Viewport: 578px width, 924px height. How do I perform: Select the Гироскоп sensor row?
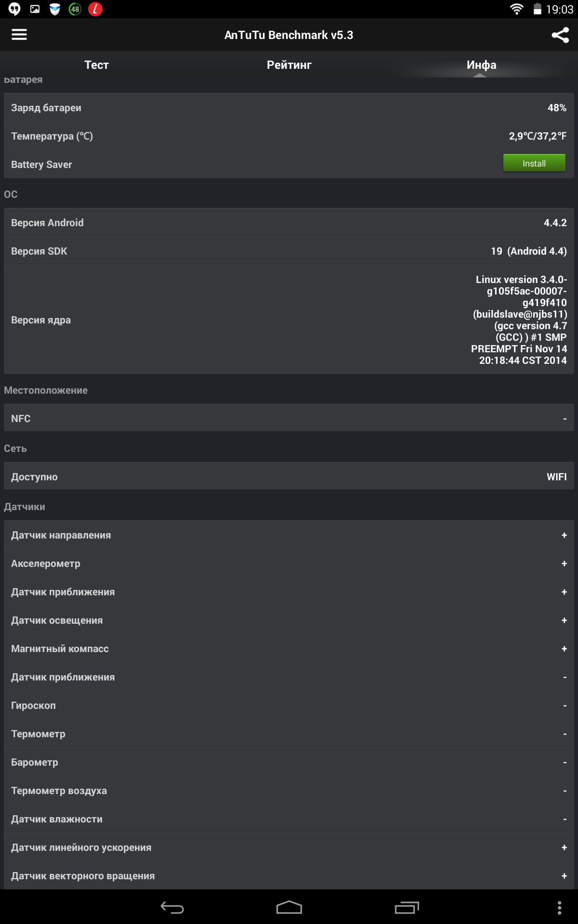[x=289, y=705]
